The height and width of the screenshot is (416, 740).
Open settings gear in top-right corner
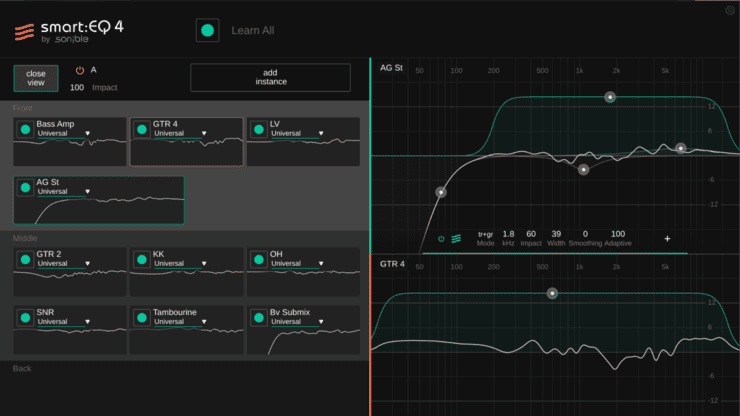point(730,10)
